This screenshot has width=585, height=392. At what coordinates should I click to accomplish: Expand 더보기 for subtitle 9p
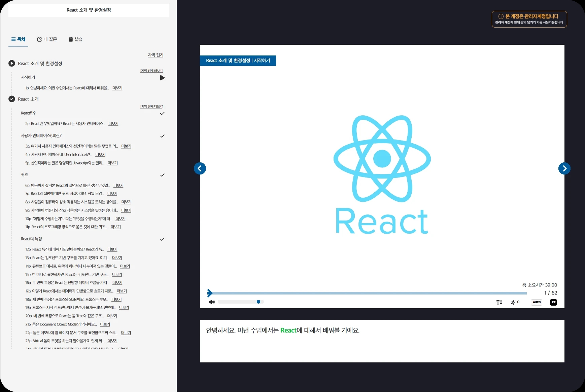[126, 210]
